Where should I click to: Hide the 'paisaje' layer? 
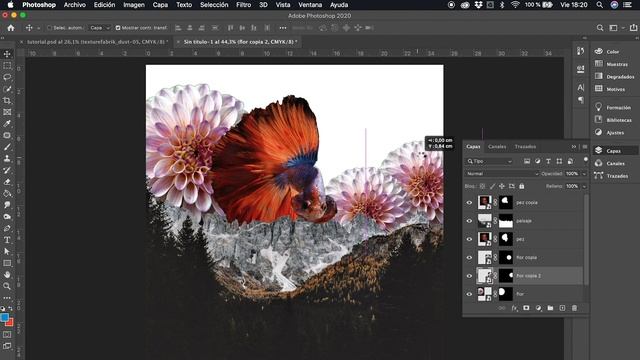pos(469,221)
